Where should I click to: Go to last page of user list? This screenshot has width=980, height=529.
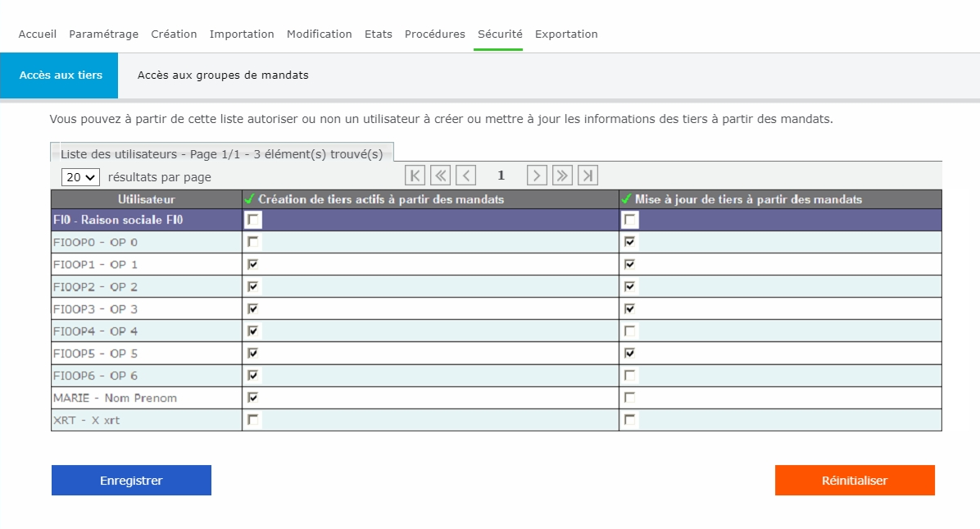tap(588, 176)
